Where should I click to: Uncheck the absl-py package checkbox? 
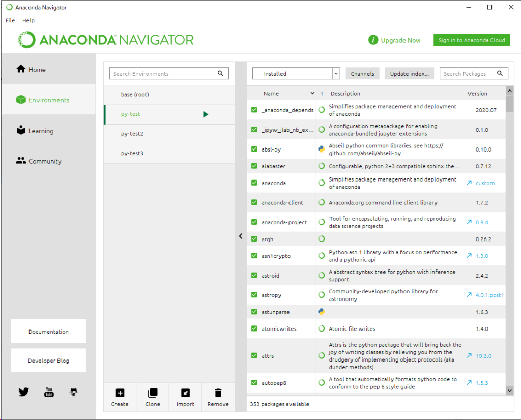254,149
